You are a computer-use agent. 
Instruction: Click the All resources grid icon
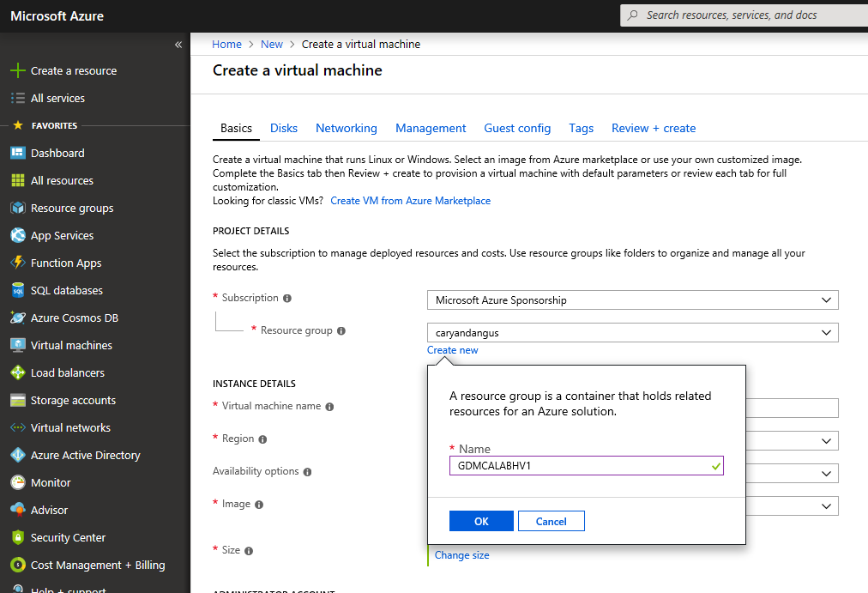(x=18, y=180)
